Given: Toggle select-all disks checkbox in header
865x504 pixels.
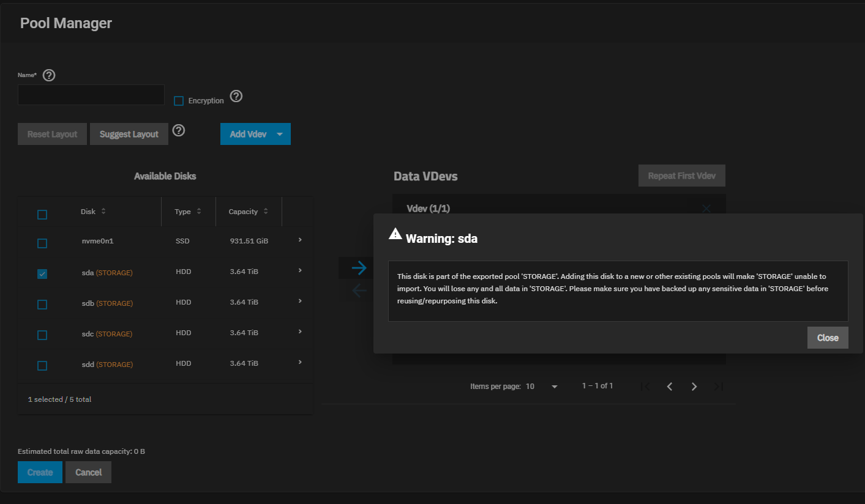Looking at the screenshot, I should click(x=42, y=215).
